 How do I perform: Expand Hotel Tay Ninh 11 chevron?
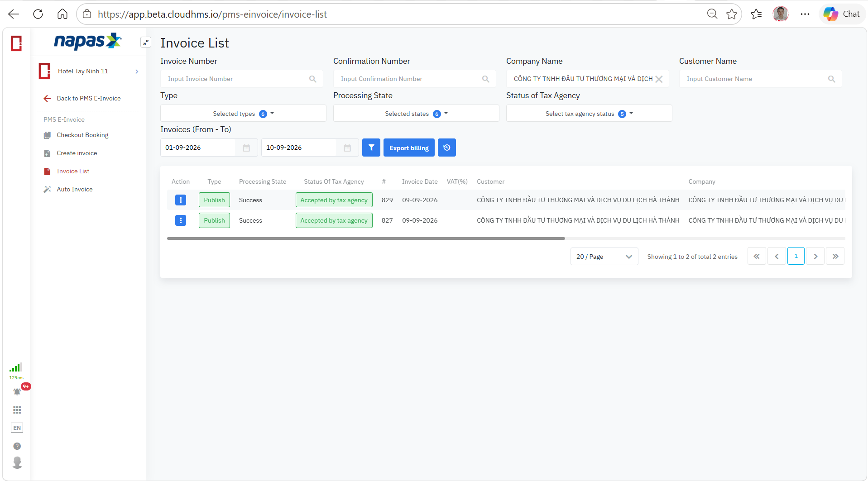137,71
